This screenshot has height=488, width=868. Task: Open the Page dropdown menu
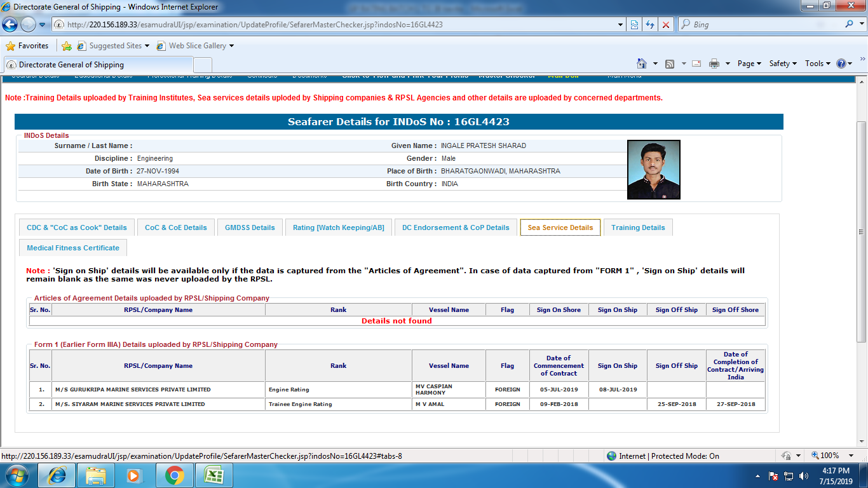coord(749,64)
